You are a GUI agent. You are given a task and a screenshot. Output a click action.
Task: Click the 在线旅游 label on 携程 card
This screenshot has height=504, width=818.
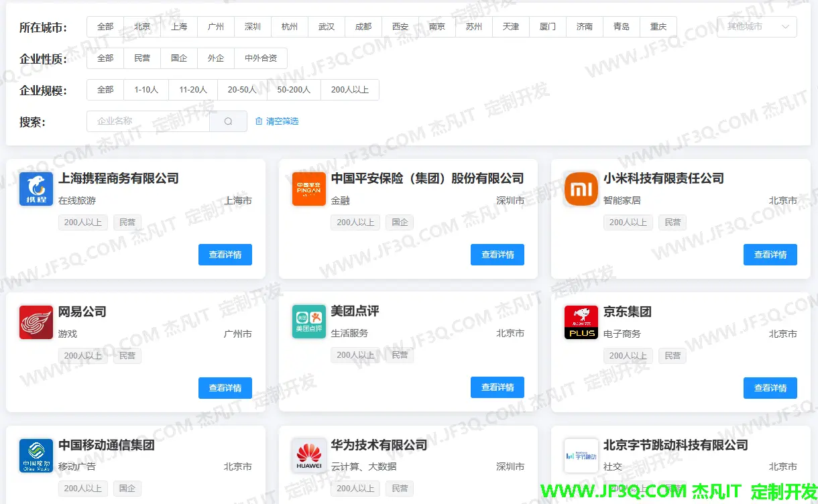click(77, 200)
